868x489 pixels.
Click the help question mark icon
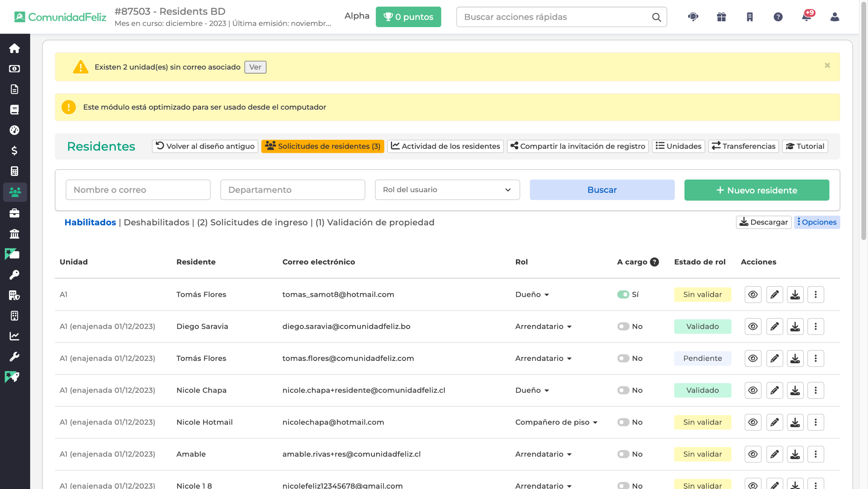[x=778, y=17]
